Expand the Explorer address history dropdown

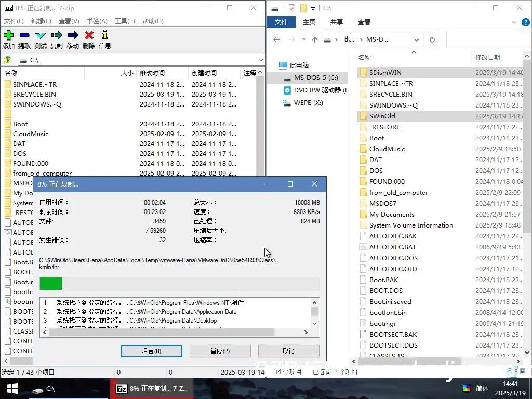click(x=417, y=39)
